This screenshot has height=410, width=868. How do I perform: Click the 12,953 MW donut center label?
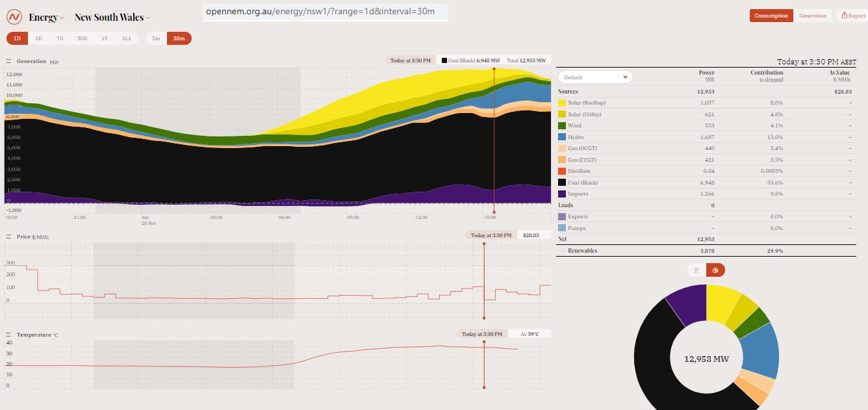coord(706,359)
